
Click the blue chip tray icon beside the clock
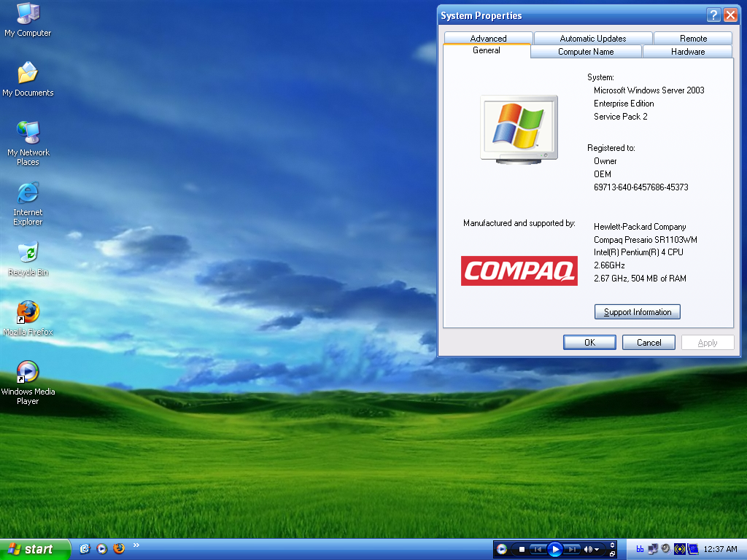[693, 550]
